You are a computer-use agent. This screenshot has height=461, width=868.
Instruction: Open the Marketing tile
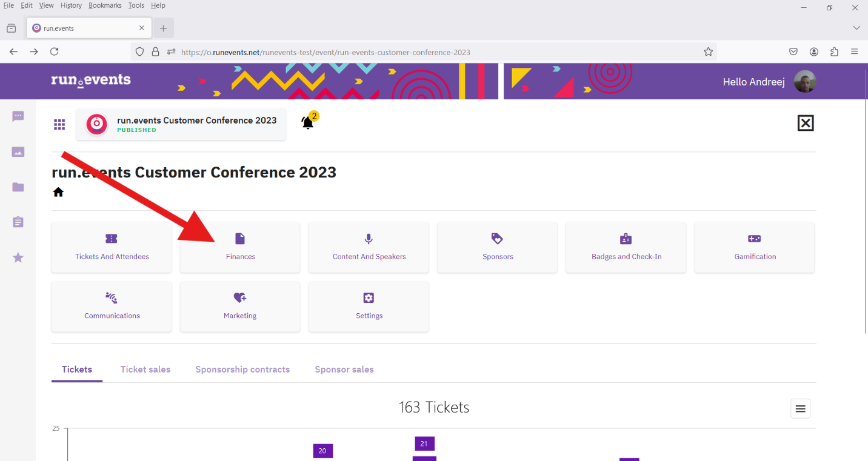[x=240, y=307]
